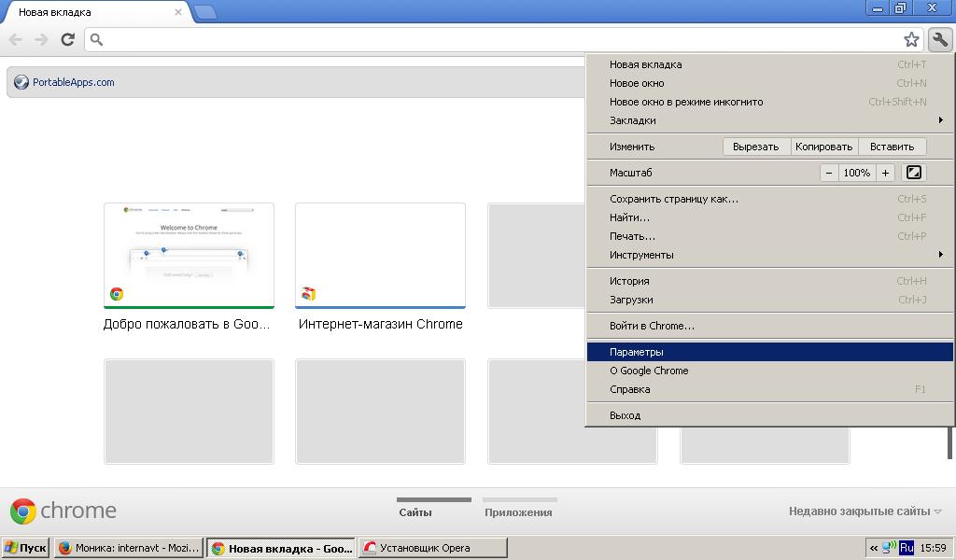Select the Новая вкладка browser tab
This screenshot has width=956, height=560.
pyautogui.click(x=97, y=12)
